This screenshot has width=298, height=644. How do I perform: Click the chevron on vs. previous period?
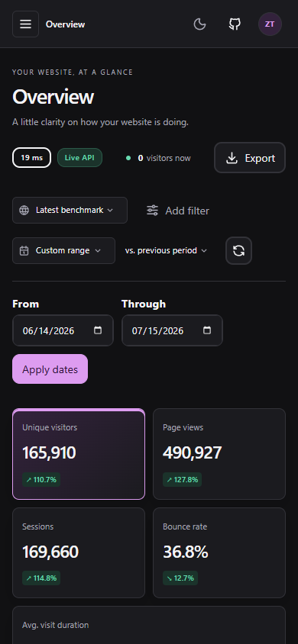204,250
